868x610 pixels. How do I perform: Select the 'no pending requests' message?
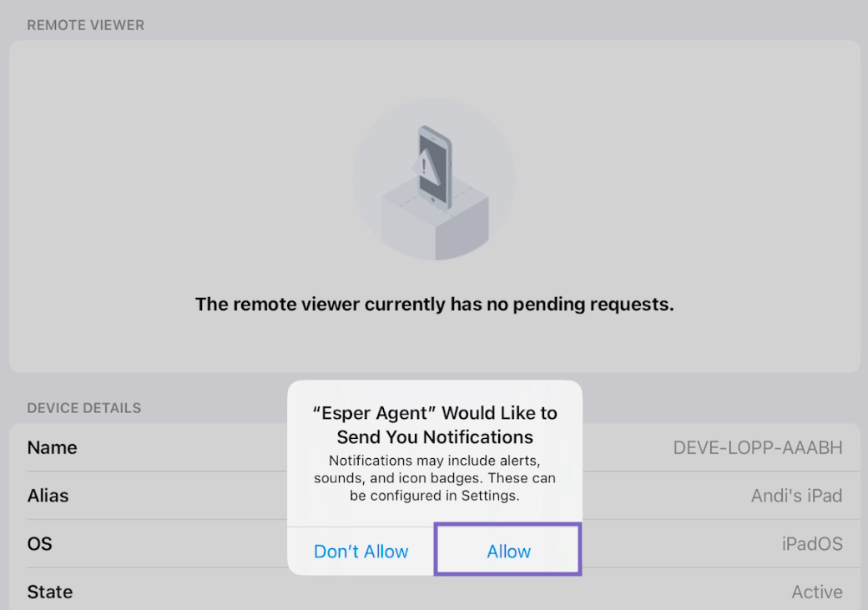point(435,304)
